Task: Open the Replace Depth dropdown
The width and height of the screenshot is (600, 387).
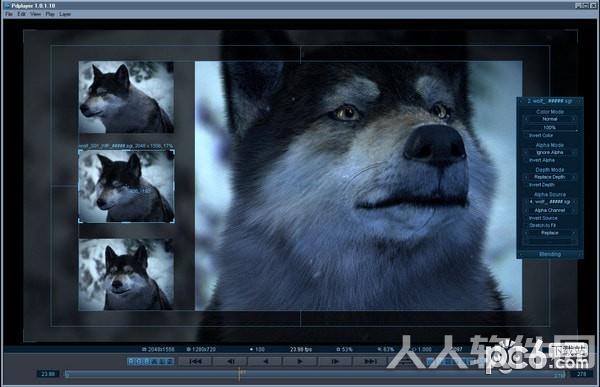Action: [550, 177]
